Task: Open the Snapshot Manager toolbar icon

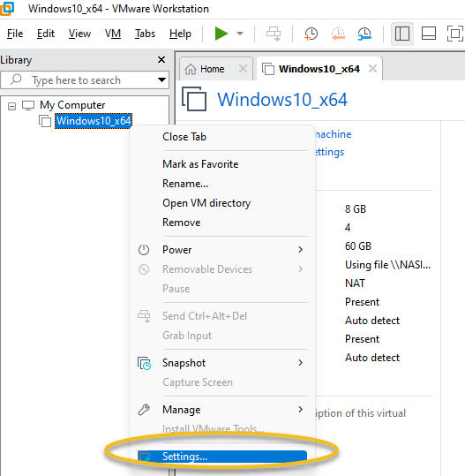Action: pyautogui.click(x=364, y=34)
